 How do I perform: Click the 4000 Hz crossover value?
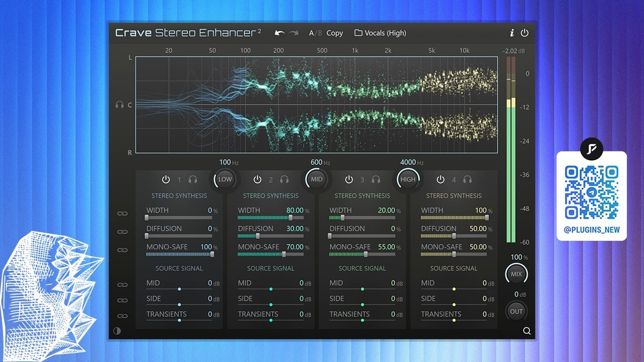[x=412, y=162]
